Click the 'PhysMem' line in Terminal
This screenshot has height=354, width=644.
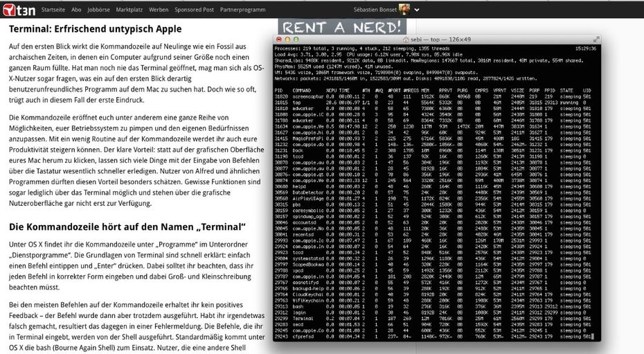(x=334, y=67)
